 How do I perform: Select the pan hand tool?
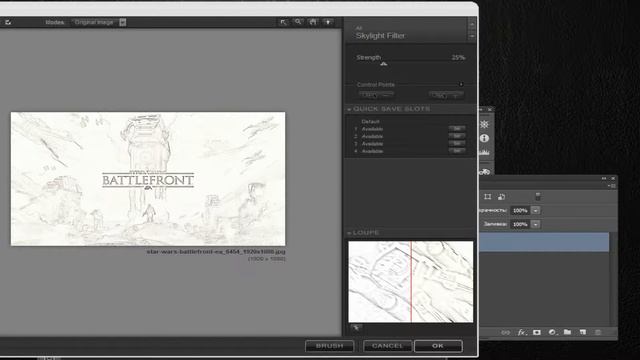pyautogui.click(x=313, y=22)
